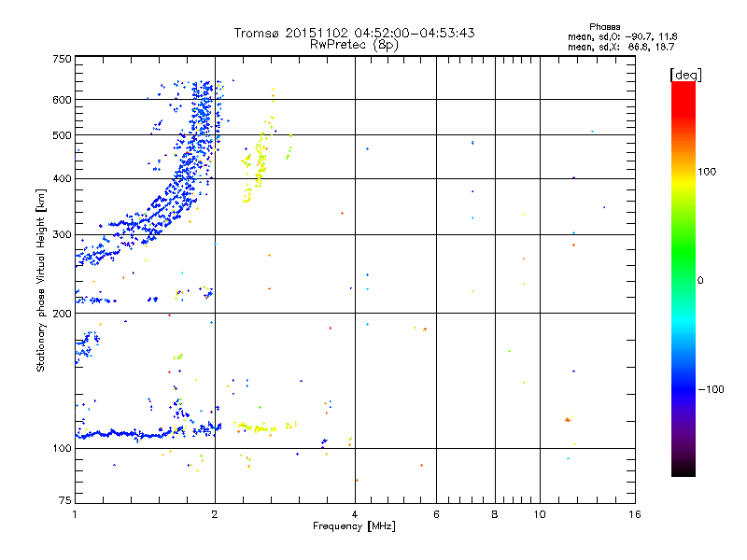The image size is (747, 560).
Task: Click the "100" label beside the colorbar
Action: click(707, 172)
